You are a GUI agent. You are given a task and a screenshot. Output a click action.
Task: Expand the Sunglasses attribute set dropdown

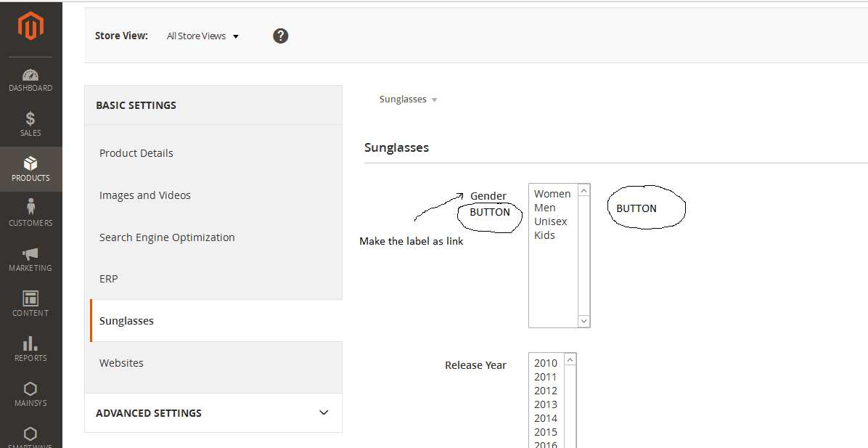pyautogui.click(x=408, y=99)
